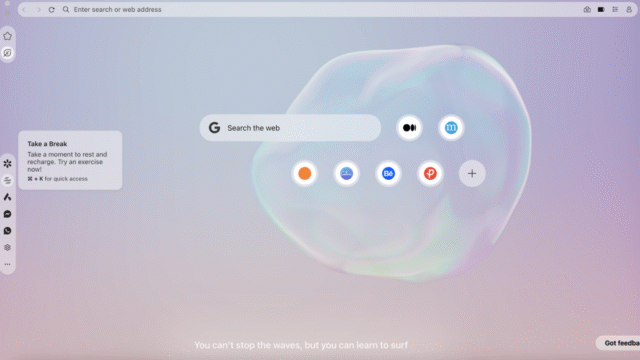The height and width of the screenshot is (360, 640).
Task: Open the Easy Setup sliders icon
Action: 615,9
